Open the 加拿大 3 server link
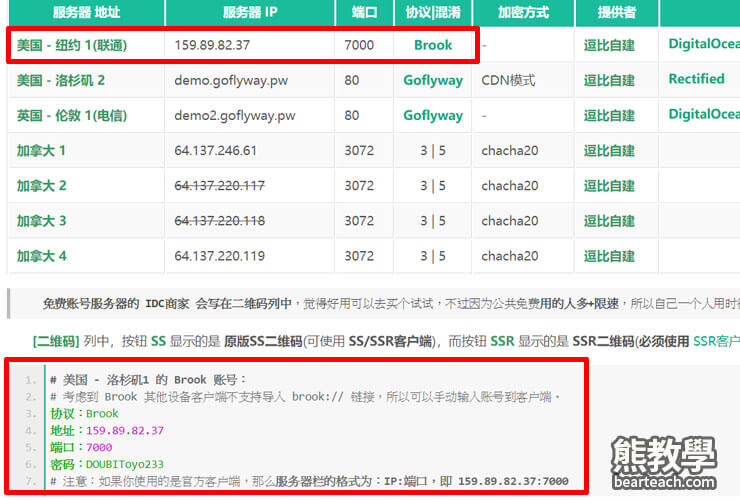The height and width of the screenshot is (500, 740). click(41, 221)
